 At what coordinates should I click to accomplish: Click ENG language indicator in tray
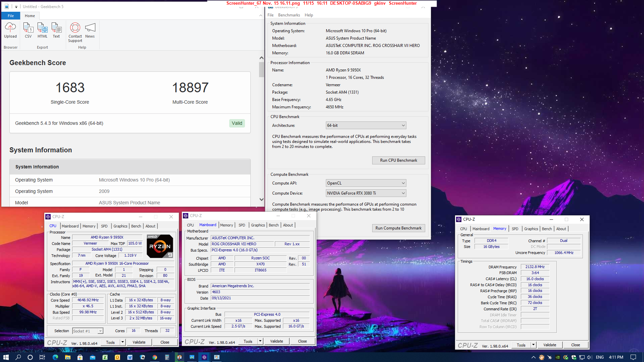pyautogui.click(x=600, y=357)
